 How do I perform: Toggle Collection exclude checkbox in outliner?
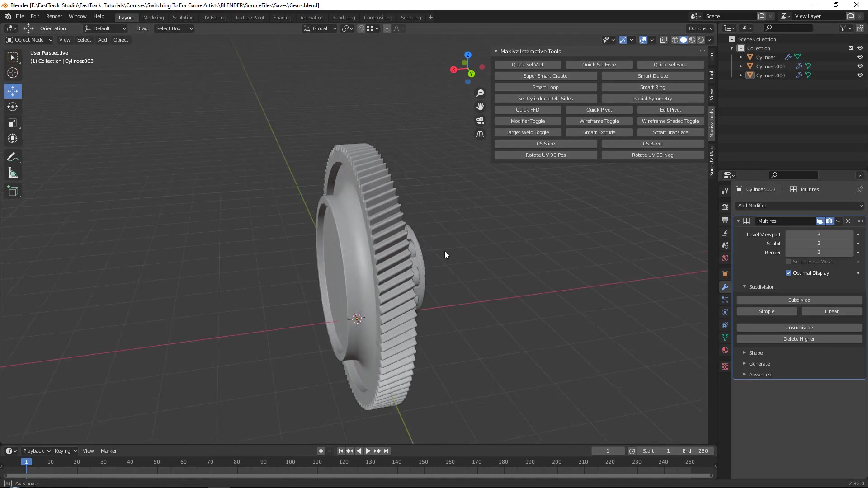click(x=851, y=48)
